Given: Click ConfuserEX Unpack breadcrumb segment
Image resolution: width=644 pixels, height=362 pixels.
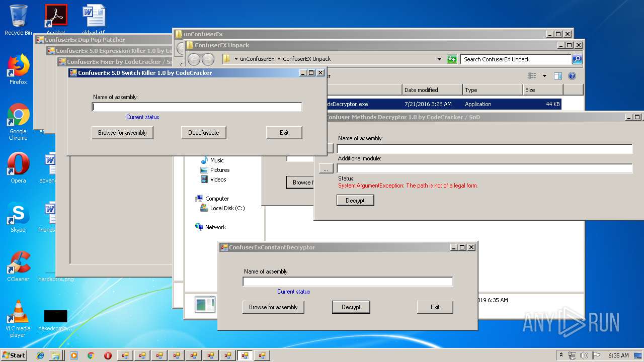Looking at the screenshot, I should click(x=306, y=59).
